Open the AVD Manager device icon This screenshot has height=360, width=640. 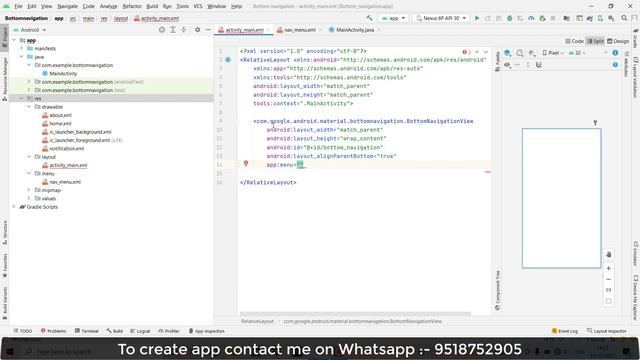click(x=600, y=18)
